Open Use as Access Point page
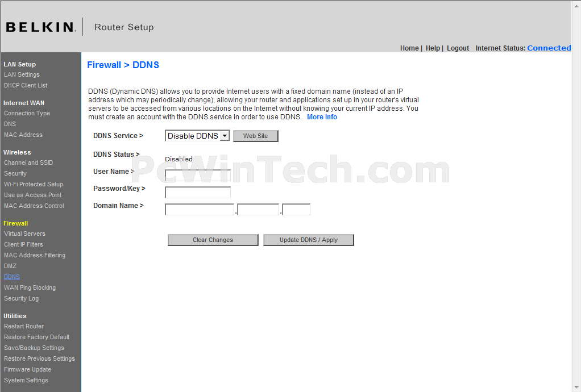The image size is (581, 392). click(33, 195)
